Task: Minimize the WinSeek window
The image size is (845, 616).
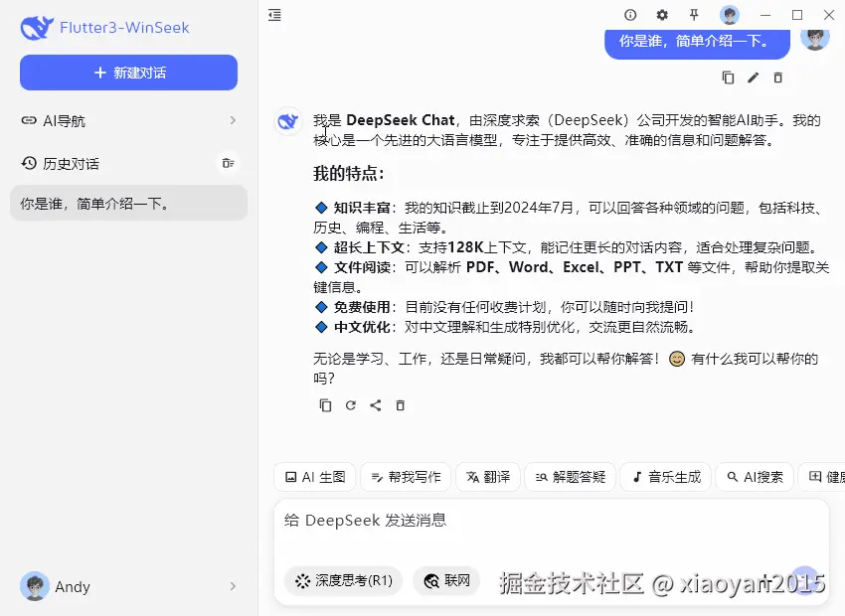Action: tap(765, 15)
